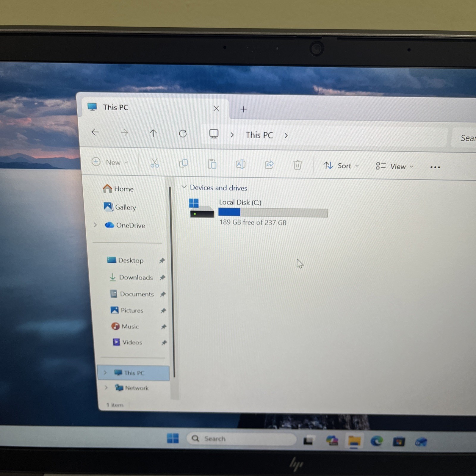Image resolution: width=476 pixels, height=476 pixels.
Task: Open the Sort options dropdown
Action: (341, 166)
